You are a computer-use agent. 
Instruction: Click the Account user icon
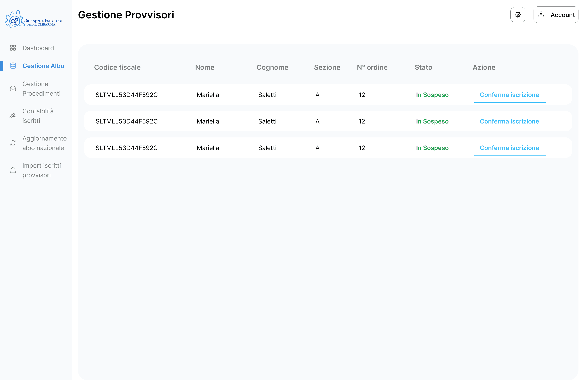(541, 14)
